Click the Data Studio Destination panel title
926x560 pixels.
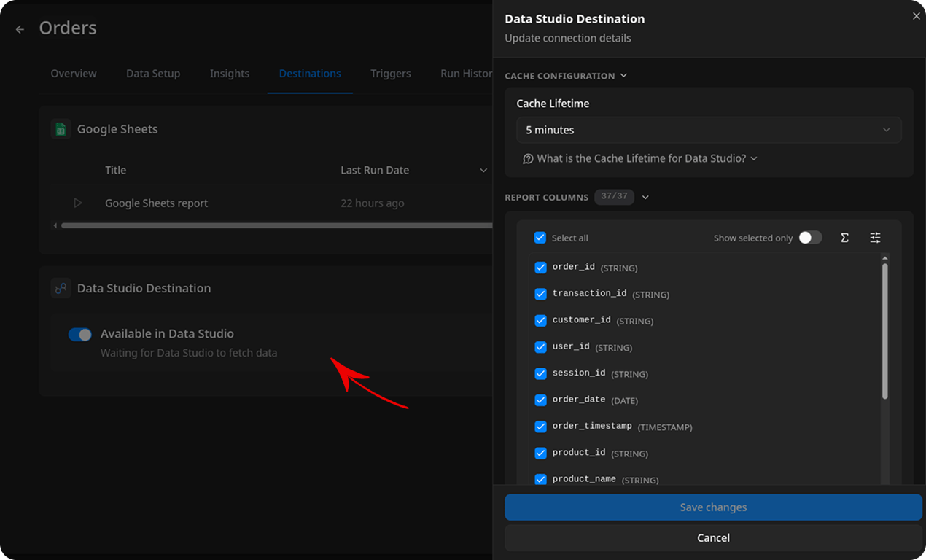(575, 19)
